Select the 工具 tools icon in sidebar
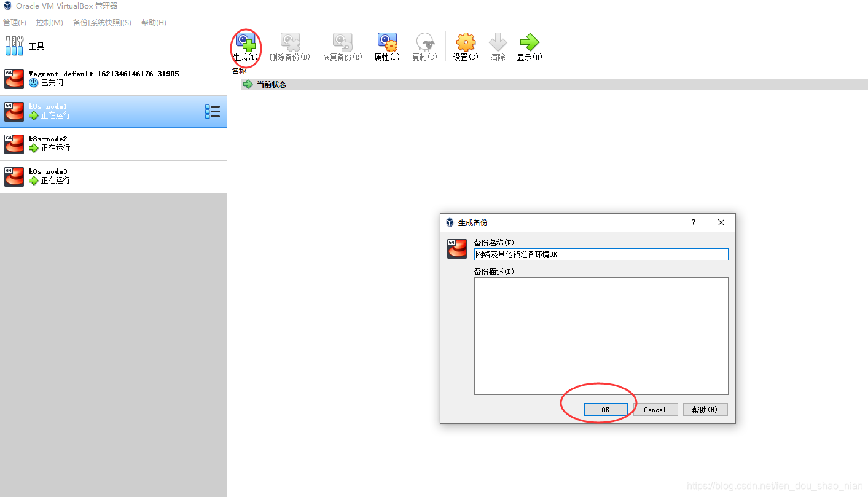 pos(14,46)
